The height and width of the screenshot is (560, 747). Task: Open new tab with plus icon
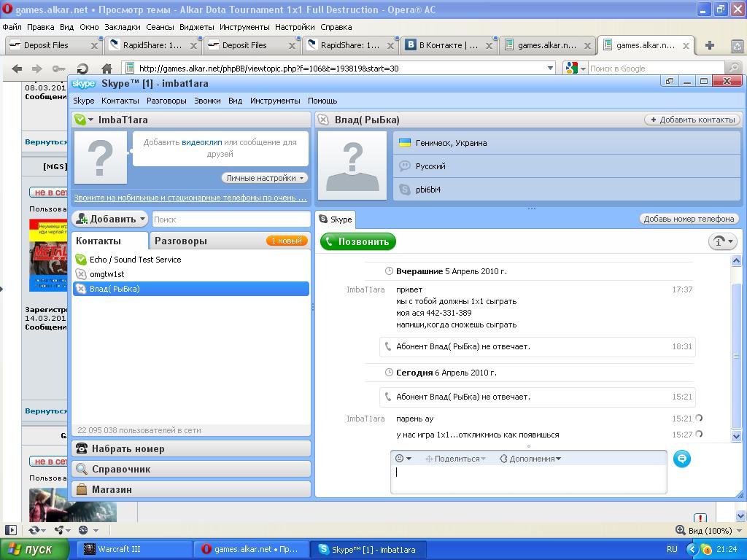tap(709, 45)
